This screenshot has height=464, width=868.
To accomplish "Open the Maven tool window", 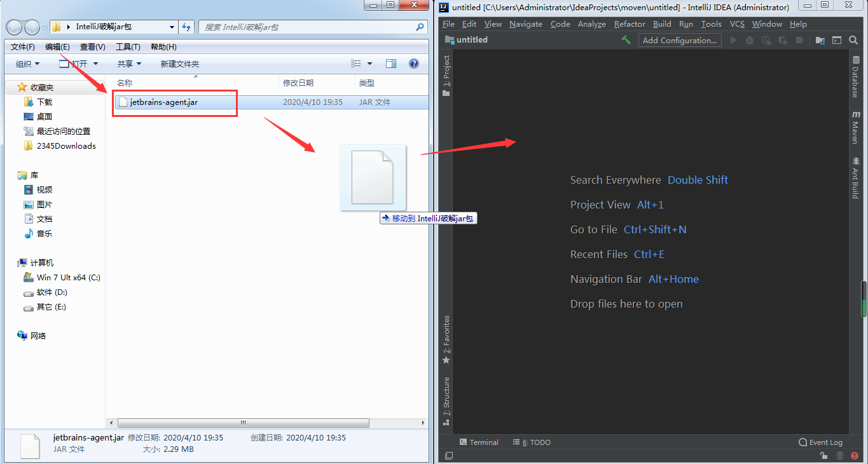I will pos(855,127).
